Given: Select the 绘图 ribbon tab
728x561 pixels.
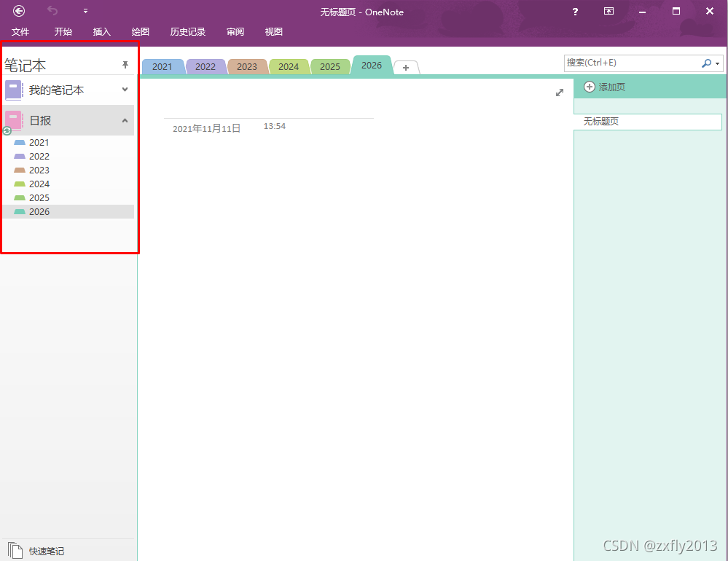Looking at the screenshot, I should point(140,31).
